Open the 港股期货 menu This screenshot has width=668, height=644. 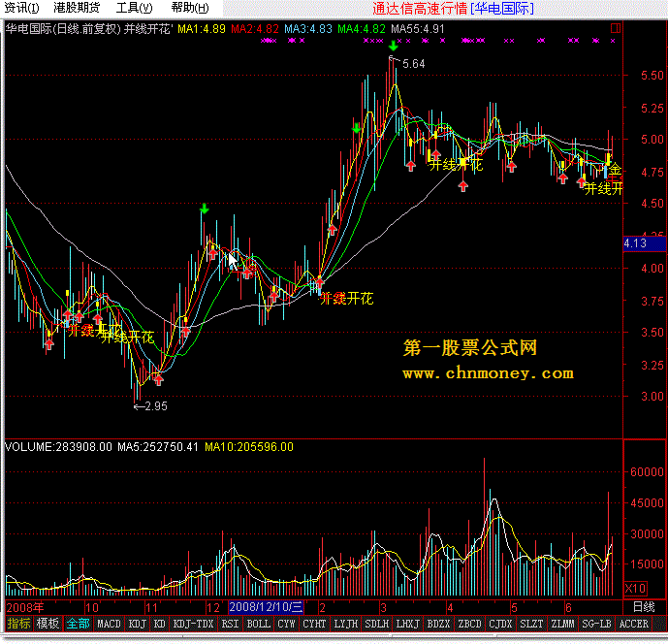[x=77, y=8]
